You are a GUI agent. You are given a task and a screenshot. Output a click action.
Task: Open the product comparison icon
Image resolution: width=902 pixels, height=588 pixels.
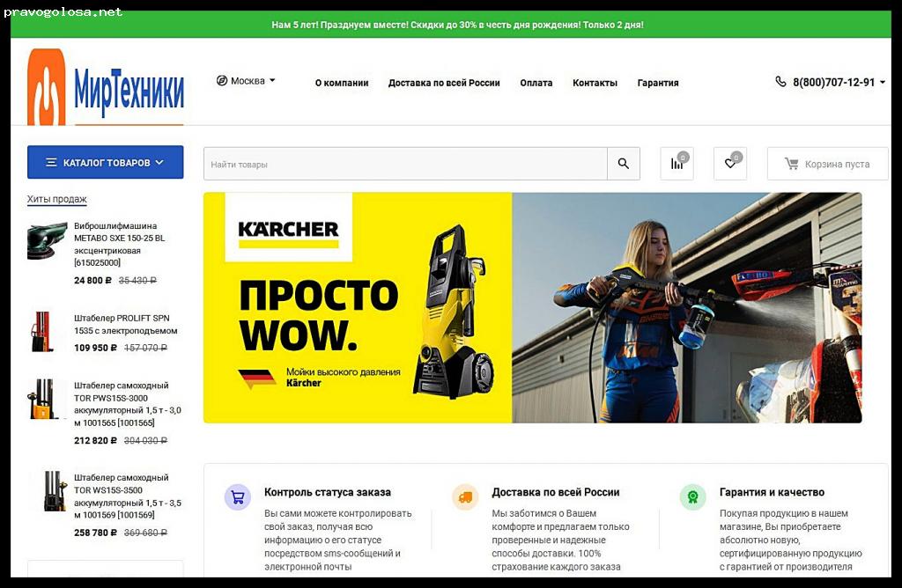(676, 164)
